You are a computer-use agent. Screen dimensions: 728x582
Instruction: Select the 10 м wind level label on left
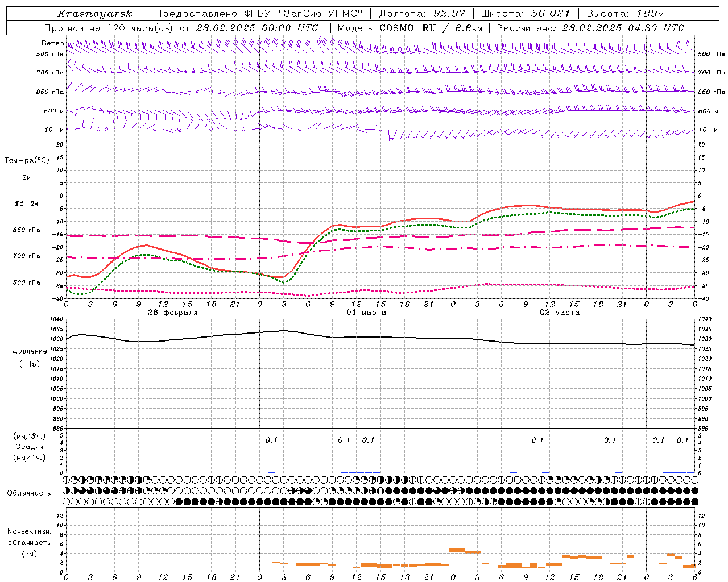55,130
